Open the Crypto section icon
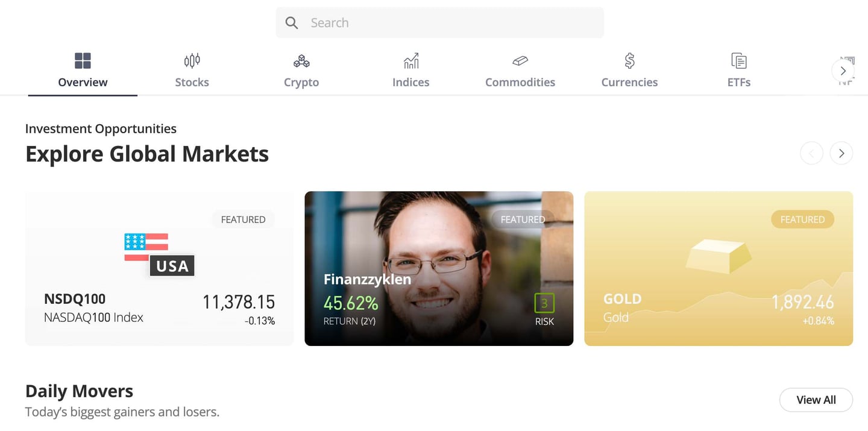The height and width of the screenshot is (431, 868). 301,60
